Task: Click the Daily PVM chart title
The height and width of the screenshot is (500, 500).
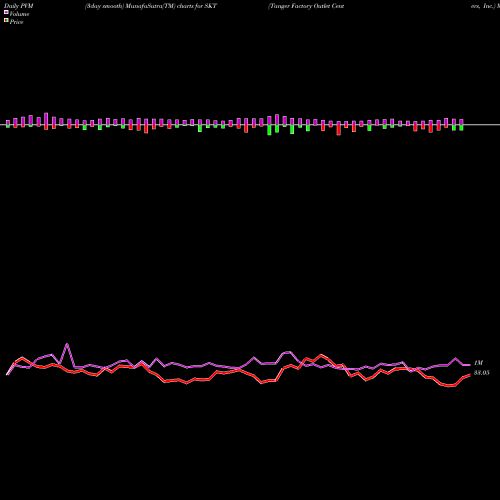Action: [18, 6]
